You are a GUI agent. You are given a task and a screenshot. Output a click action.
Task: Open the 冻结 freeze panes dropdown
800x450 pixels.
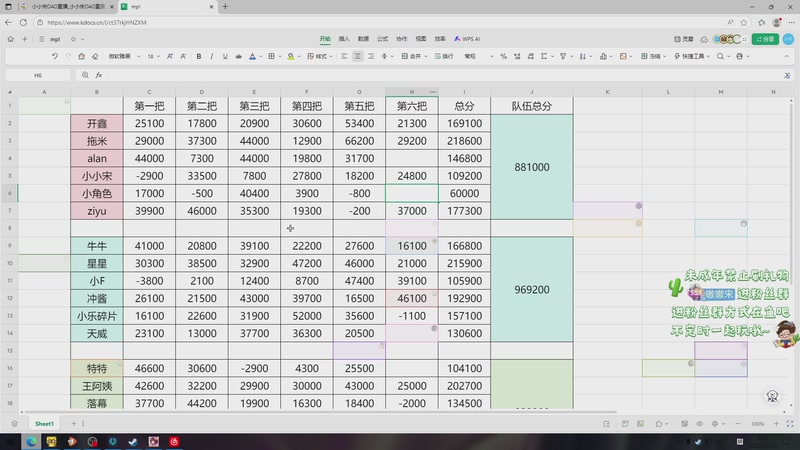click(x=654, y=56)
